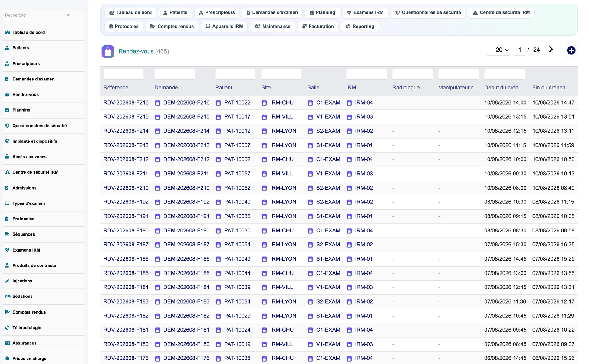The width and height of the screenshot is (589, 364).
Task: Open the Examens IRM top tab
Action: tap(365, 13)
